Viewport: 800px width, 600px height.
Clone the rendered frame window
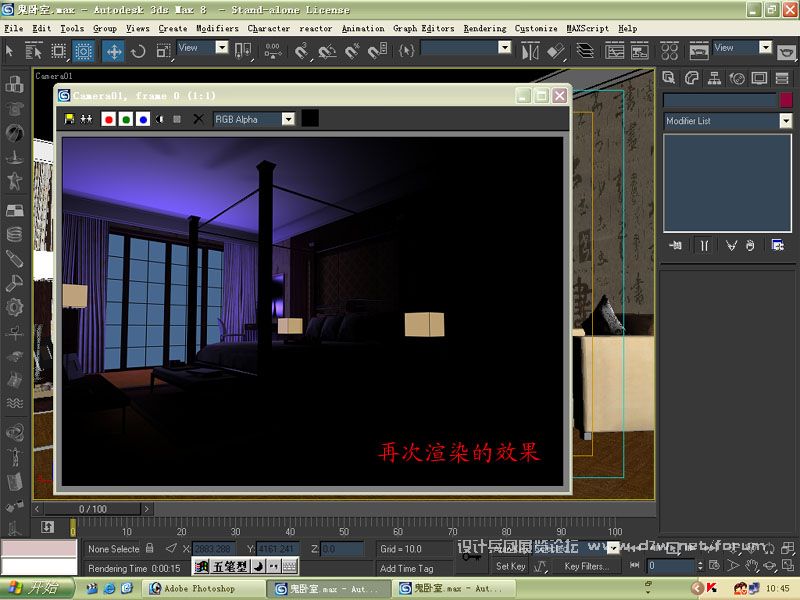(86, 119)
